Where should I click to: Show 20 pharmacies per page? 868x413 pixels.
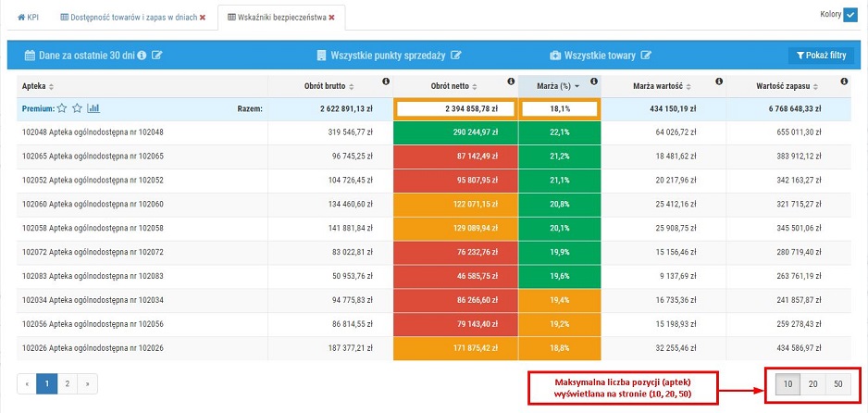[x=812, y=384]
